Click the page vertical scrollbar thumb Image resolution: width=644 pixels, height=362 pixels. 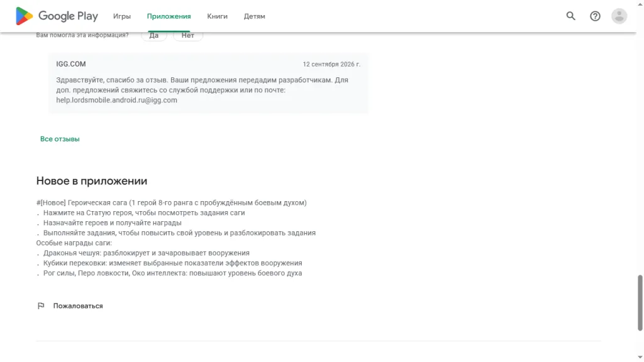(640, 303)
